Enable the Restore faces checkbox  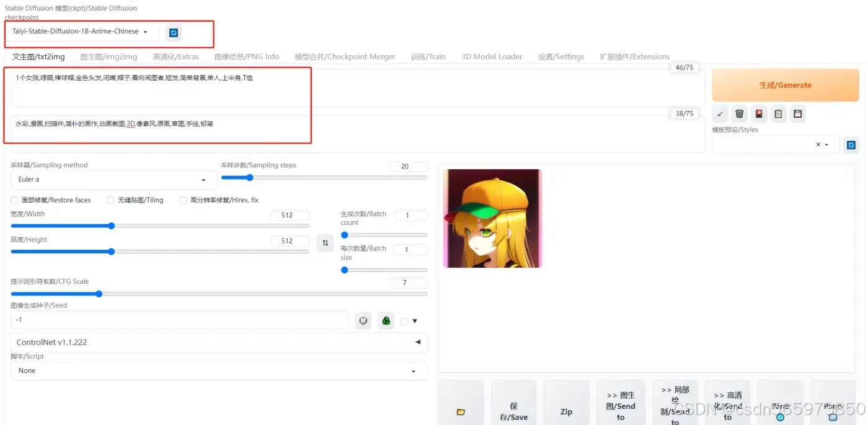14,200
